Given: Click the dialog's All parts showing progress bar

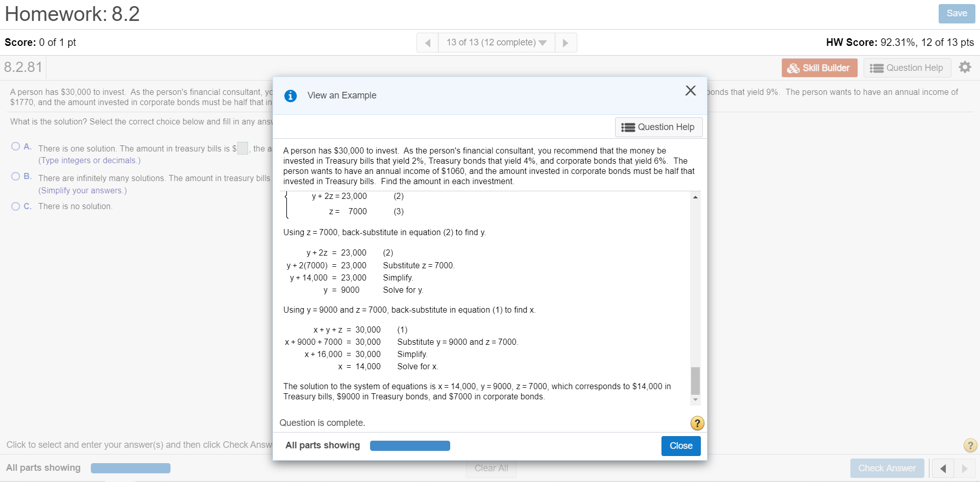Looking at the screenshot, I should [410, 446].
